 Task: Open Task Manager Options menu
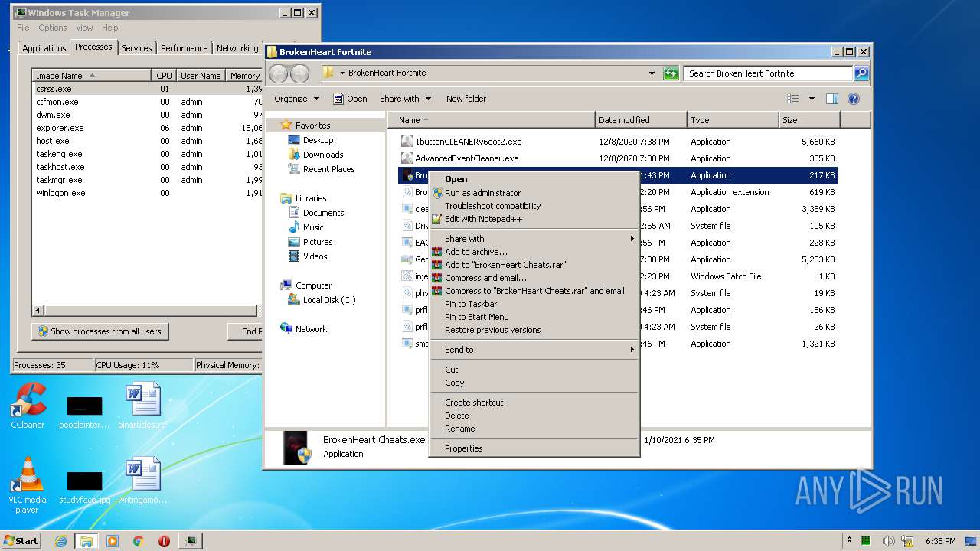click(53, 28)
